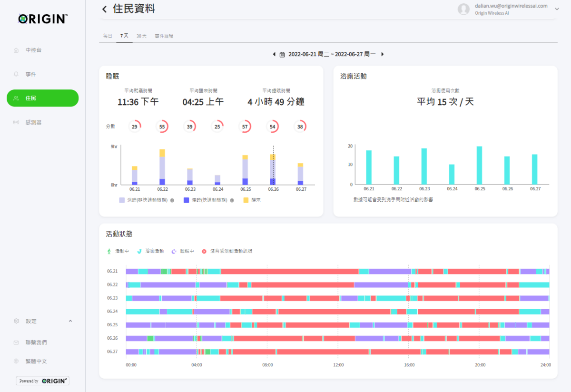Viewport: 571px width, 392px height.
Task: Expand the account dropdown arrow at top right
Action: tap(557, 9)
